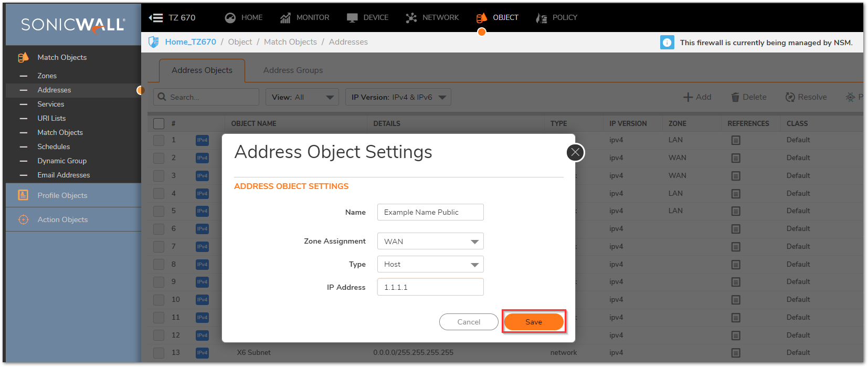
Task: Open references icon for row 1
Action: pyautogui.click(x=736, y=140)
